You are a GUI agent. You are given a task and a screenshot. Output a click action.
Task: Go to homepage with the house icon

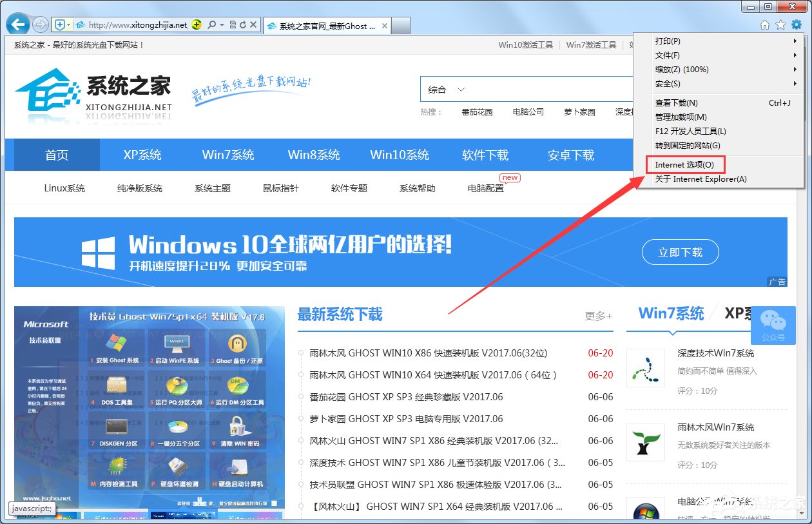(764, 24)
